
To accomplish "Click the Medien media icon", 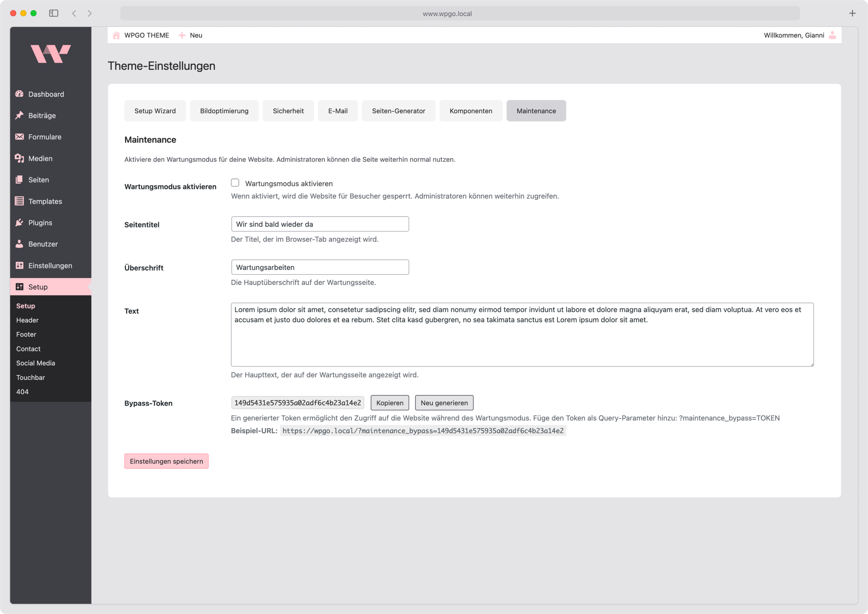I will (19, 158).
